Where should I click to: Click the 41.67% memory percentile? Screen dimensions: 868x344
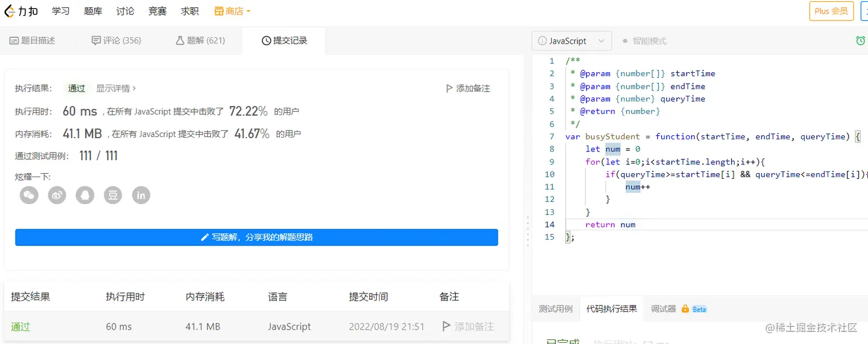(251, 134)
